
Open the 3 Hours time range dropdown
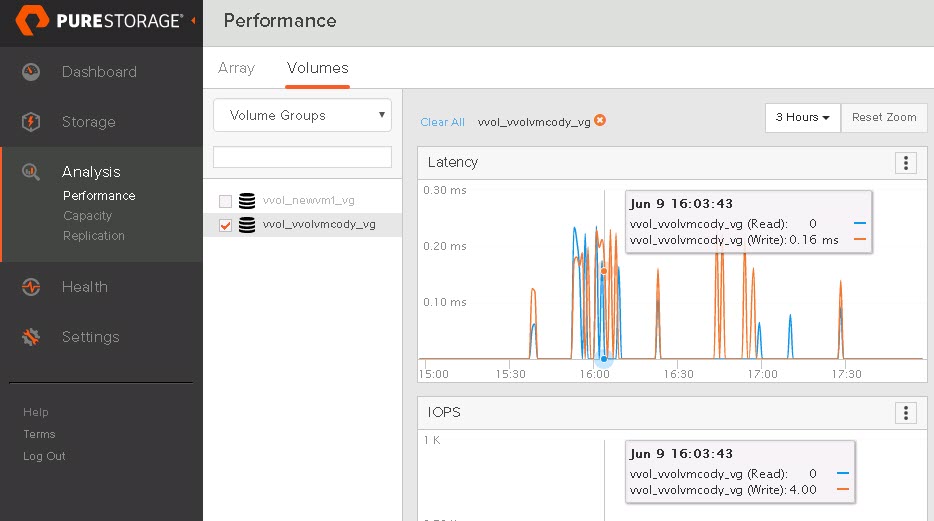coord(802,117)
